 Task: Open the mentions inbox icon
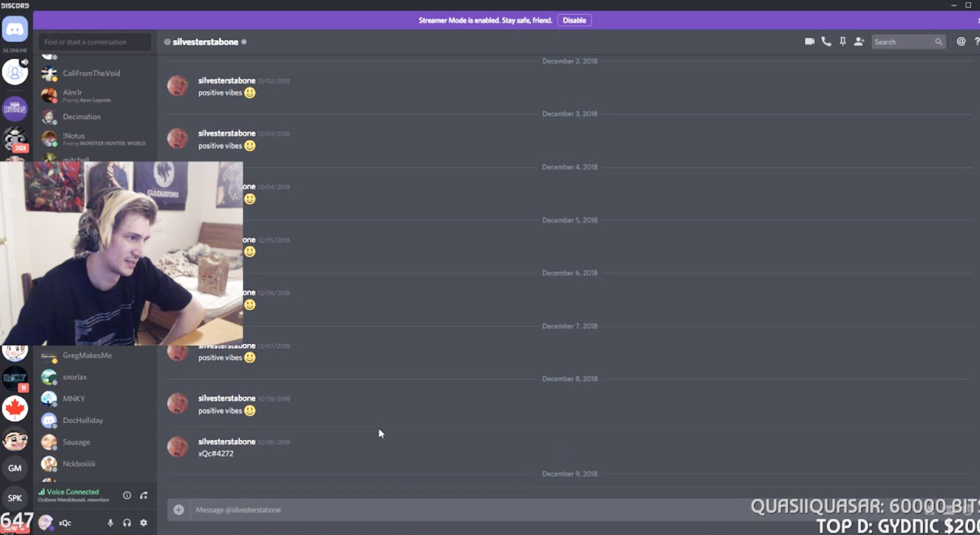[961, 41]
